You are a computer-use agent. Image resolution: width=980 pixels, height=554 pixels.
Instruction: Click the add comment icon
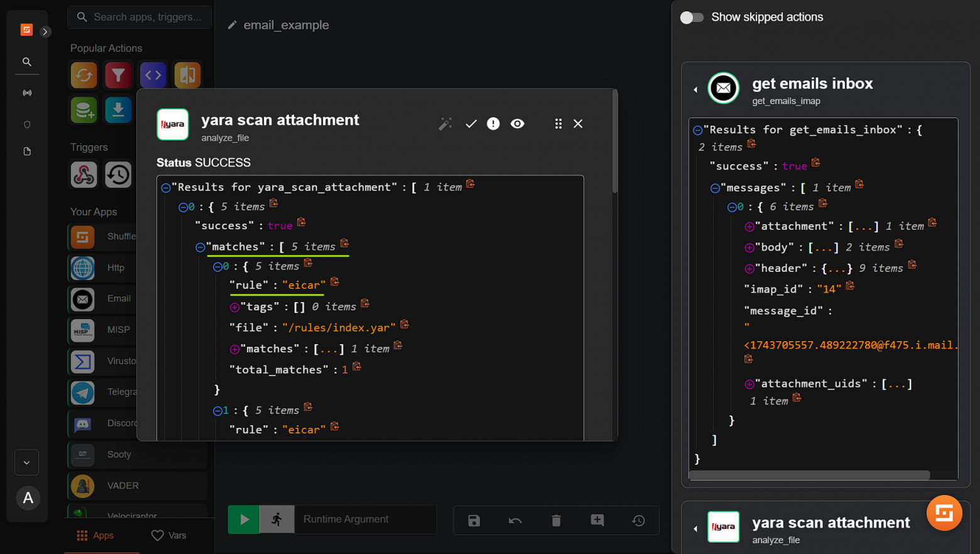[x=597, y=520]
